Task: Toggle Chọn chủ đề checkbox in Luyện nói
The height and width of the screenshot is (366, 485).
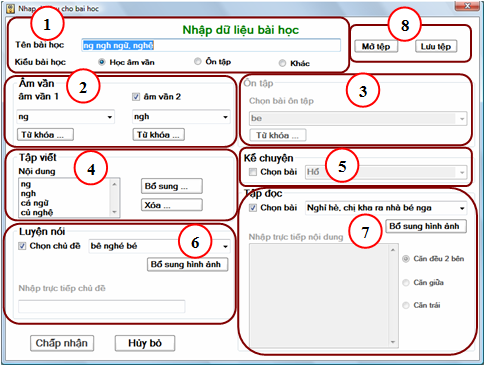Action: coord(22,246)
